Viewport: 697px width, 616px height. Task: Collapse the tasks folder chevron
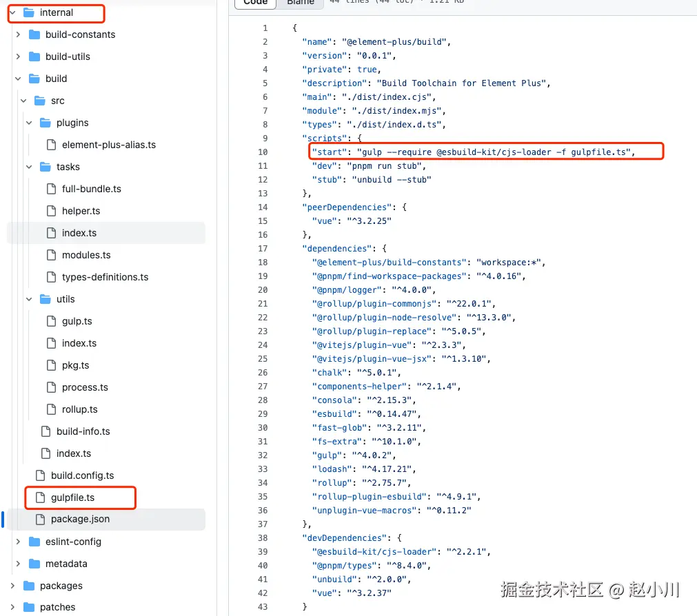click(x=29, y=167)
